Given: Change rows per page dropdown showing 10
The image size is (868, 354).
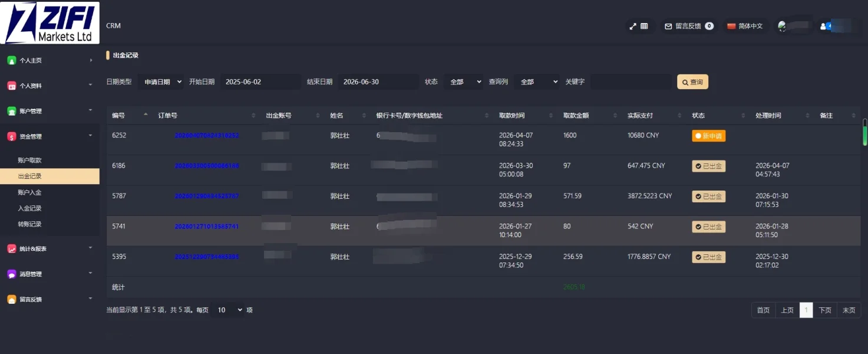Looking at the screenshot, I should coord(228,310).
